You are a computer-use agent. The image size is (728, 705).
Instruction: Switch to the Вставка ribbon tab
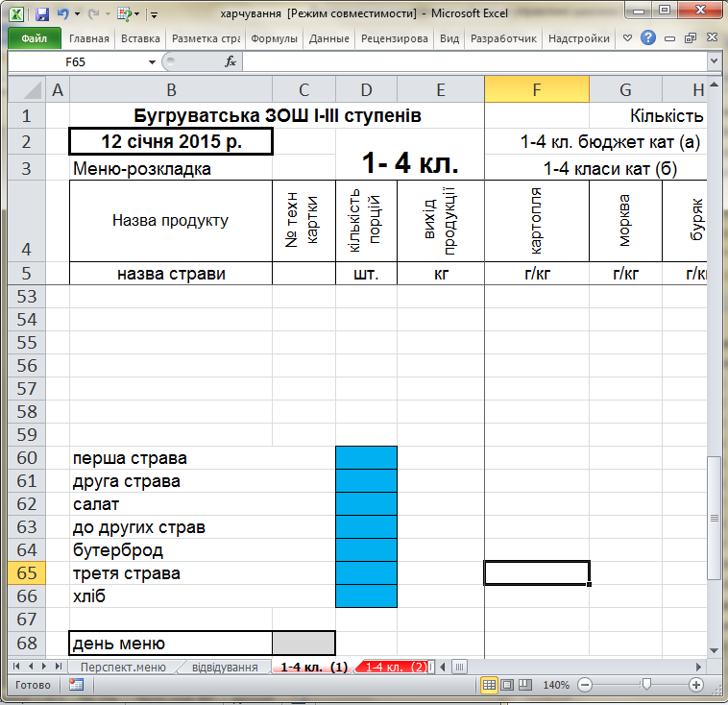pyautogui.click(x=140, y=38)
